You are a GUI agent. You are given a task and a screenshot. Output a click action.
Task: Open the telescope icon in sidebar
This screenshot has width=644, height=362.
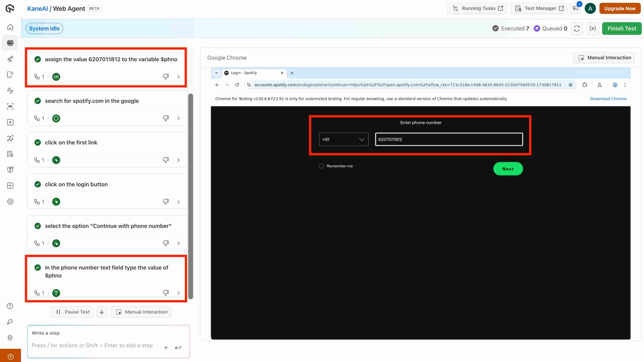tap(10, 59)
